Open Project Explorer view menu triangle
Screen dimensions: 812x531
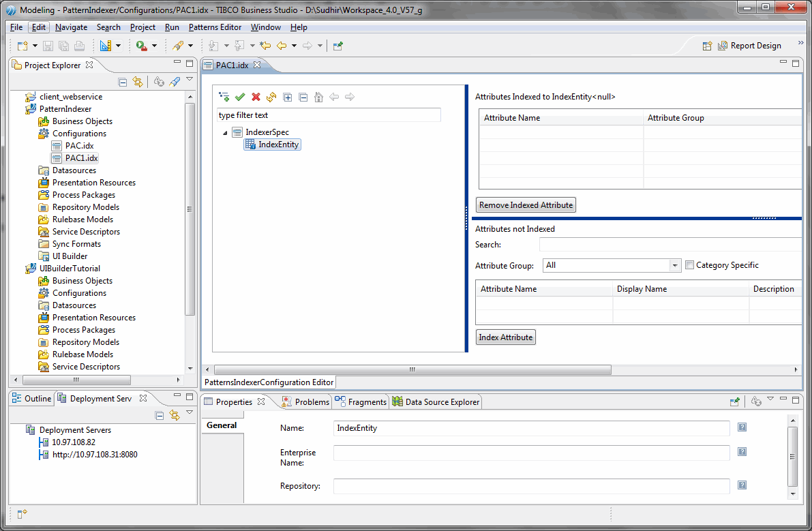coord(190,79)
